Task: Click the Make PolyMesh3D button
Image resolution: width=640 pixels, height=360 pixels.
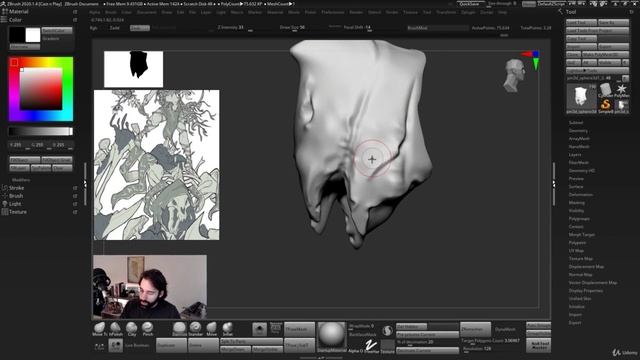Action: click(605, 55)
